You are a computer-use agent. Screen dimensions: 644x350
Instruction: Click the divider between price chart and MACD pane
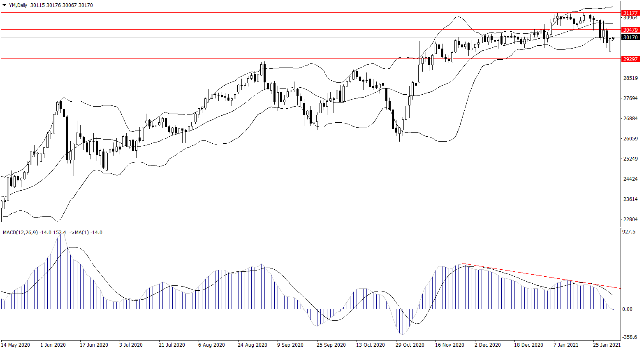310,227
